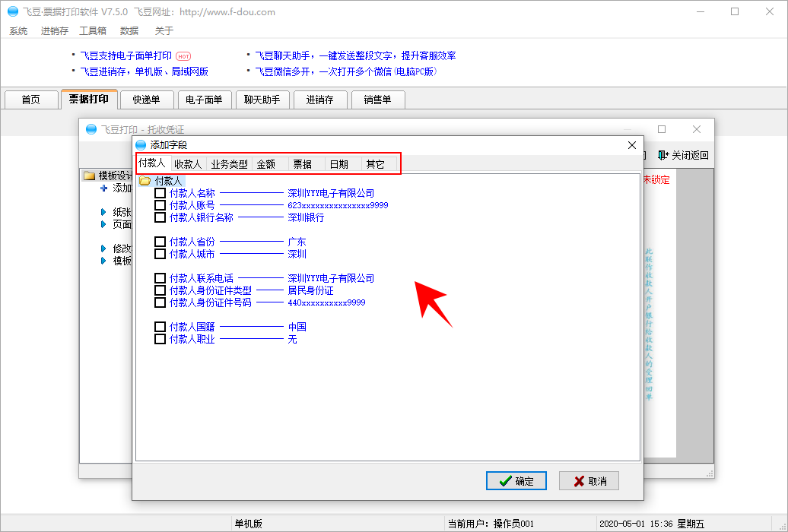
Task: Click the red X 取消 button
Action: [x=589, y=481]
